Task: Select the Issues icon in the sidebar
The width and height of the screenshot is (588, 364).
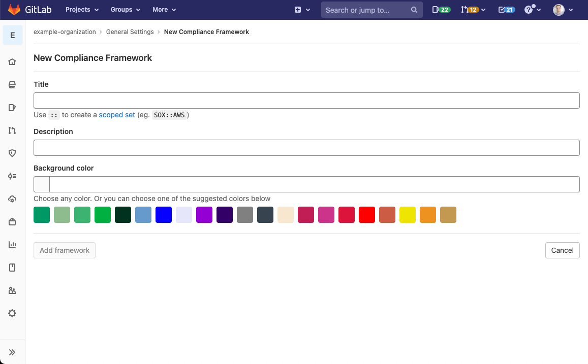Action: (12, 107)
